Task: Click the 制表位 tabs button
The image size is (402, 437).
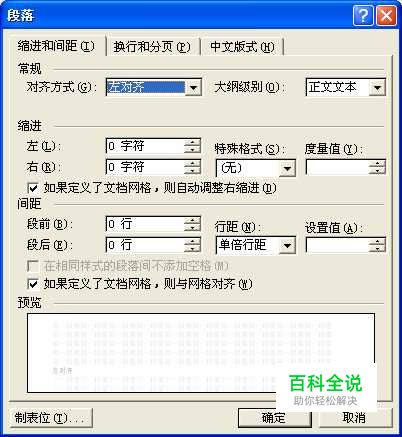Action: pyautogui.click(x=51, y=418)
